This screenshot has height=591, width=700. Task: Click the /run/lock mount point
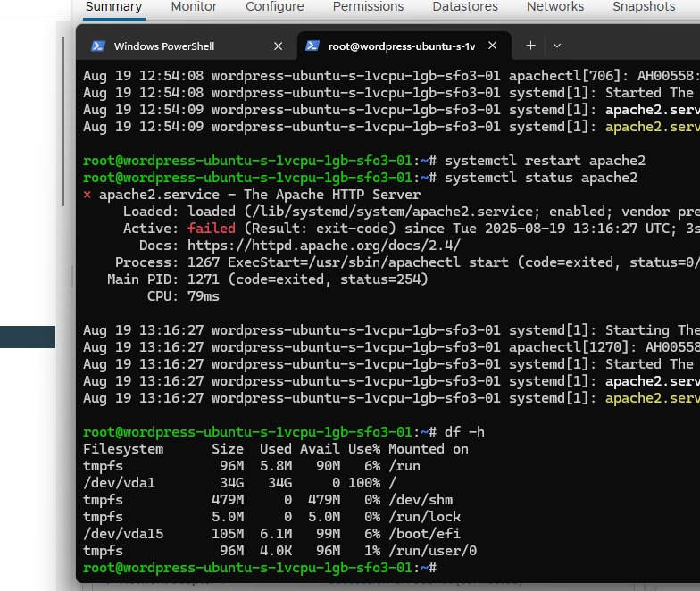coord(425,517)
